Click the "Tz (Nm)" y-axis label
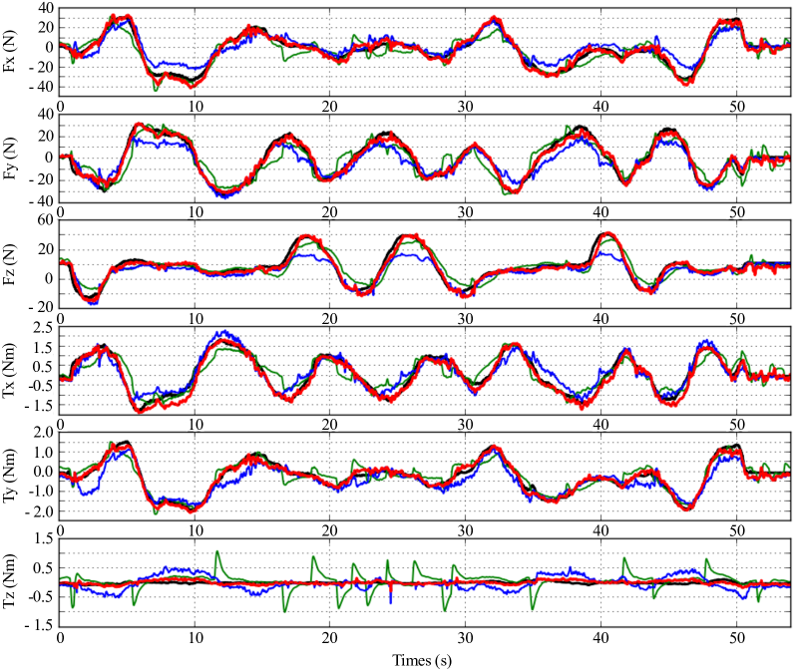This screenshot has width=795, height=672. (10, 581)
